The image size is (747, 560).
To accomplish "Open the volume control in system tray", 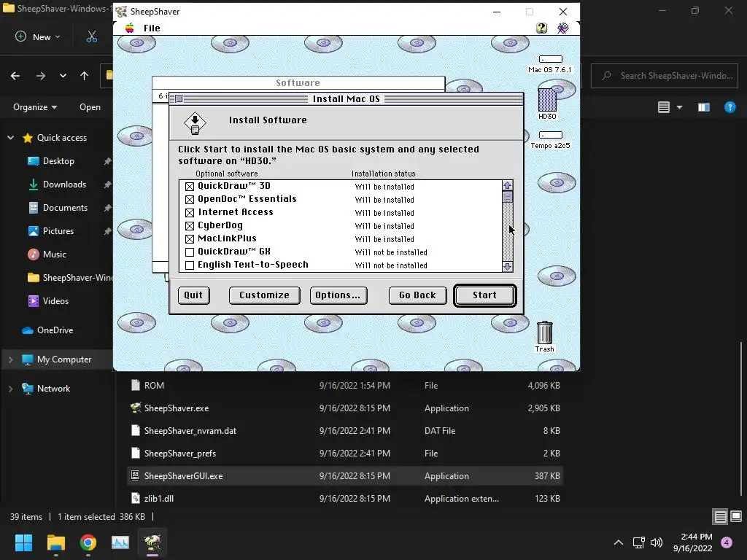I will pyautogui.click(x=657, y=542).
